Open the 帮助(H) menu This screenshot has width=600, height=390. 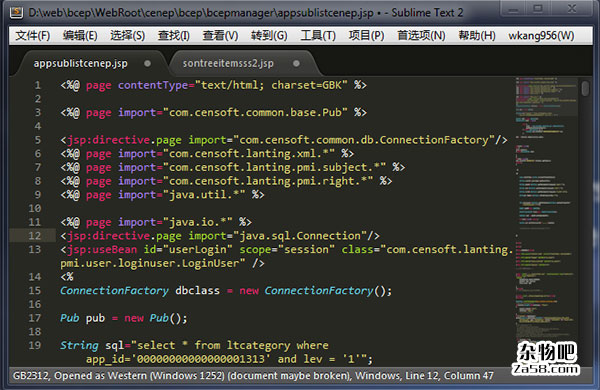click(477, 36)
